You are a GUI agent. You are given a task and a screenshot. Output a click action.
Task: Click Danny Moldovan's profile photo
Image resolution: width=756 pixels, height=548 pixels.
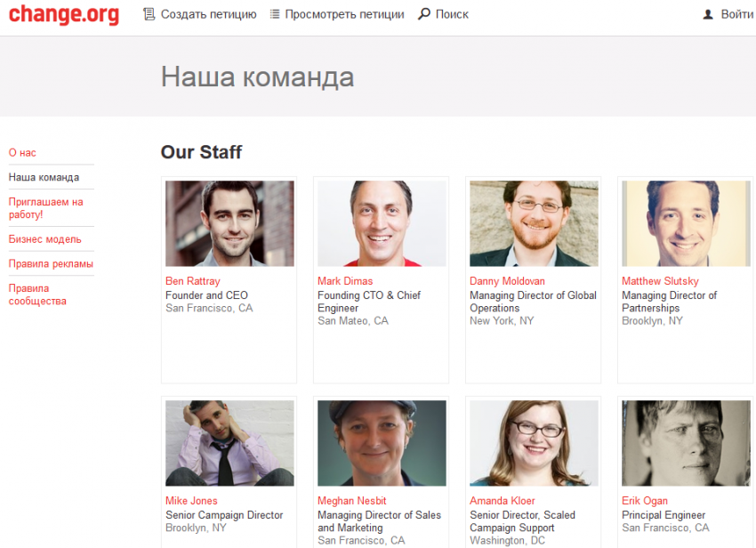pyautogui.click(x=534, y=223)
